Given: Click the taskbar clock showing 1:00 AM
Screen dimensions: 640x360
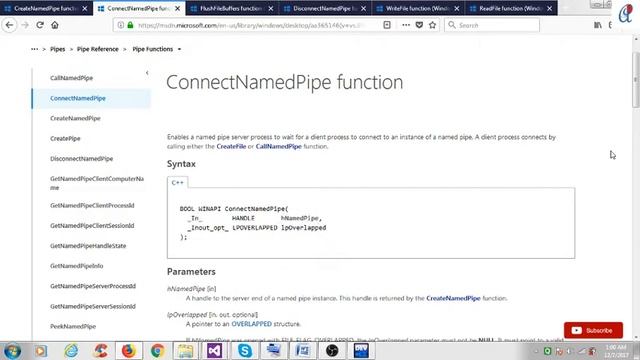Looking at the screenshot, I should tap(616, 351).
